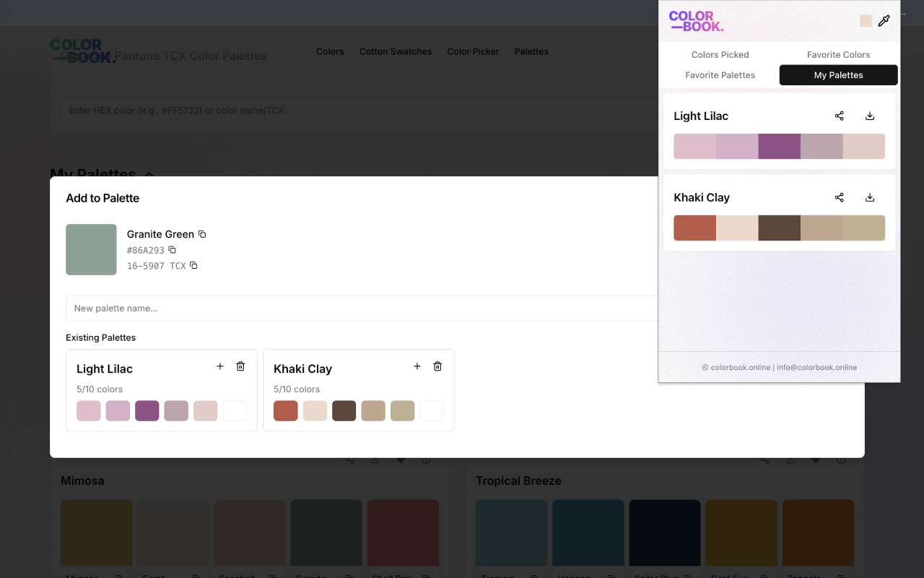This screenshot has height=578, width=924.
Task: Pick the purple swatch in Light Lilac popup palette
Action: pos(779,146)
